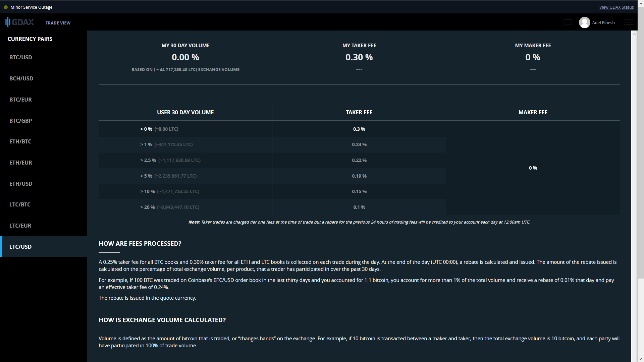Click the USER 30 DAY VOLUME column header
644x362 pixels.
(185, 112)
